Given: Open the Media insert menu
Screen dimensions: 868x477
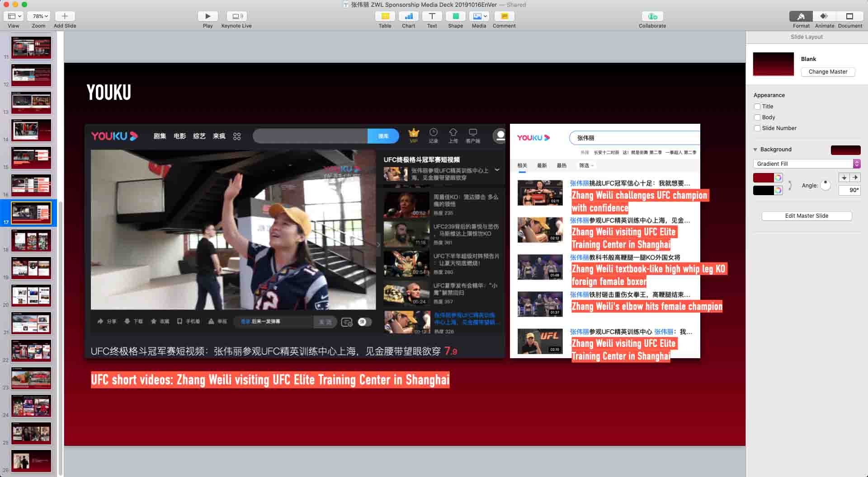Looking at the screenshot, I should (x=479, y=16).
